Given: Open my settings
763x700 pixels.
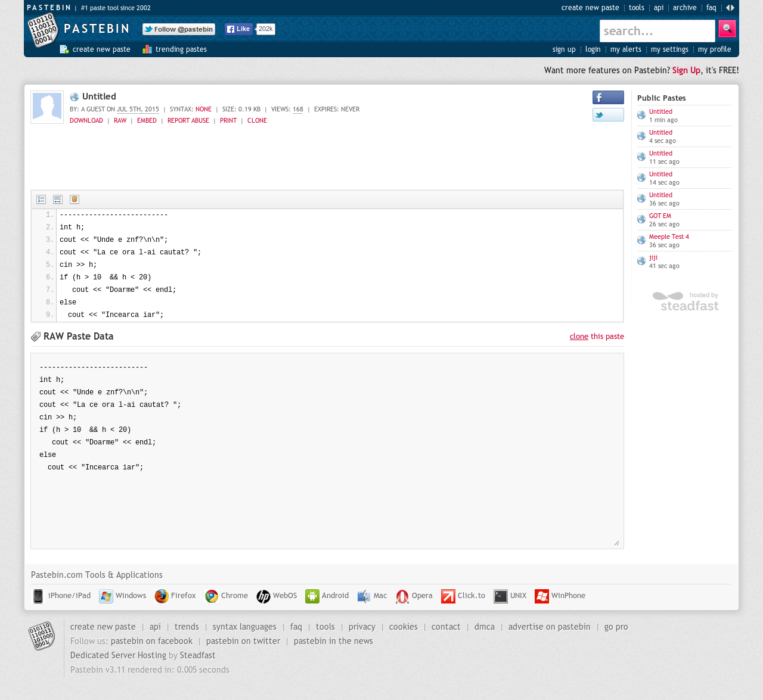Looking at the screenshot, I should [x=669, y=49].
